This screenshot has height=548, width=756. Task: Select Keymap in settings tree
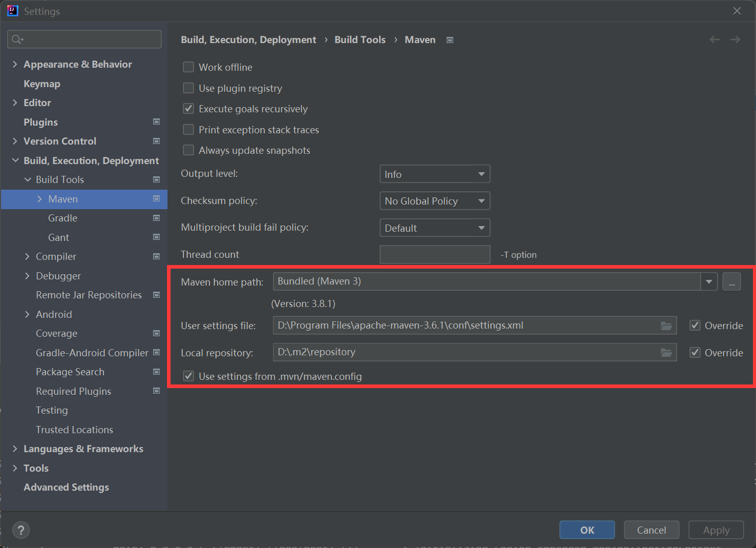coord(42,84)
